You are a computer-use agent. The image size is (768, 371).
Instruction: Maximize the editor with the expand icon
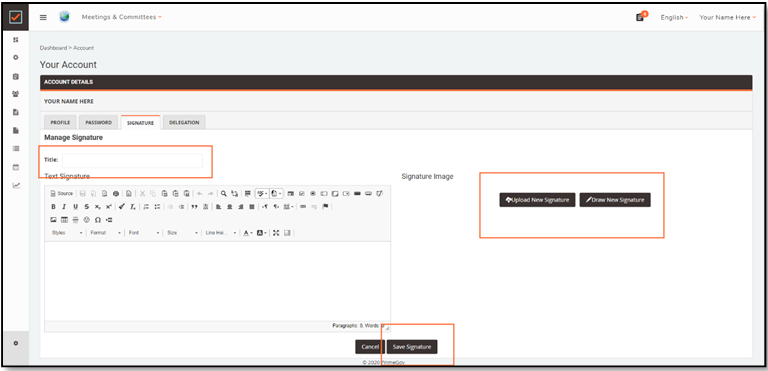click(276, 233)
